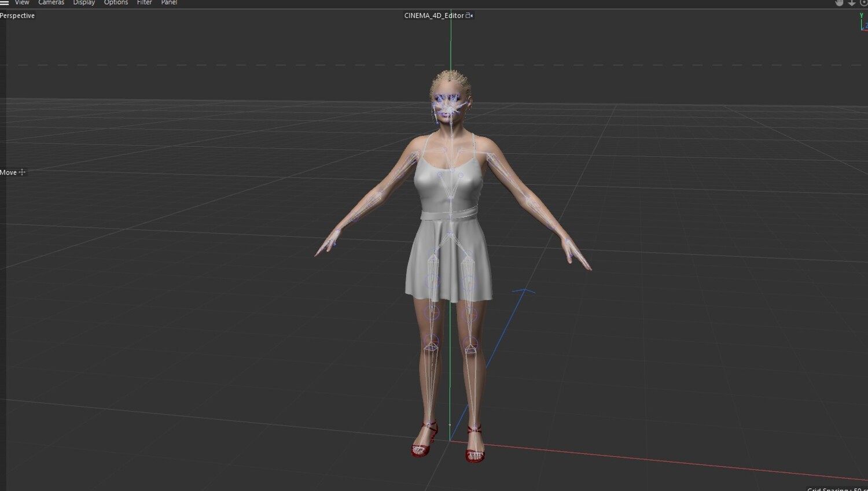Click the crosshair icon beside Move

point(22,172)
